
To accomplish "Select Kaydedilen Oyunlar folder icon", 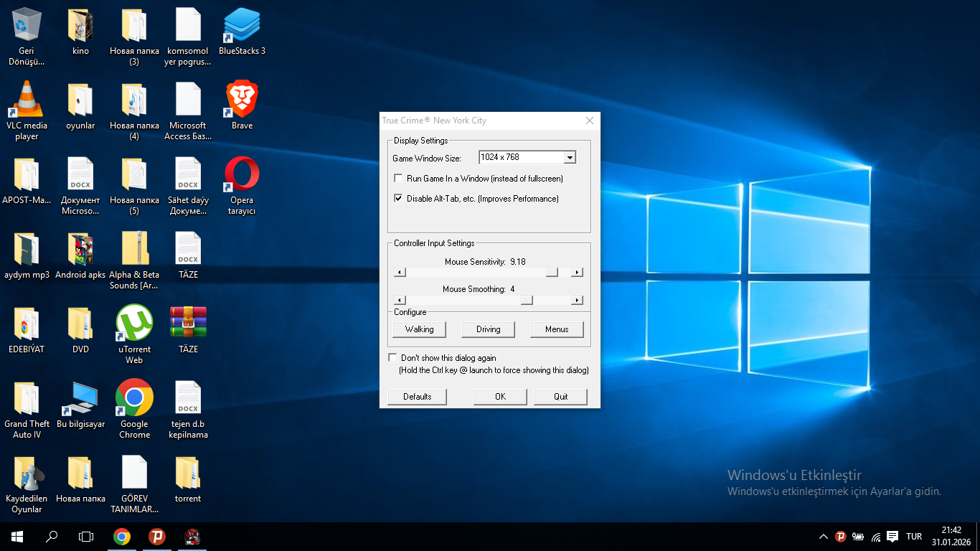I will pos(27,485).
